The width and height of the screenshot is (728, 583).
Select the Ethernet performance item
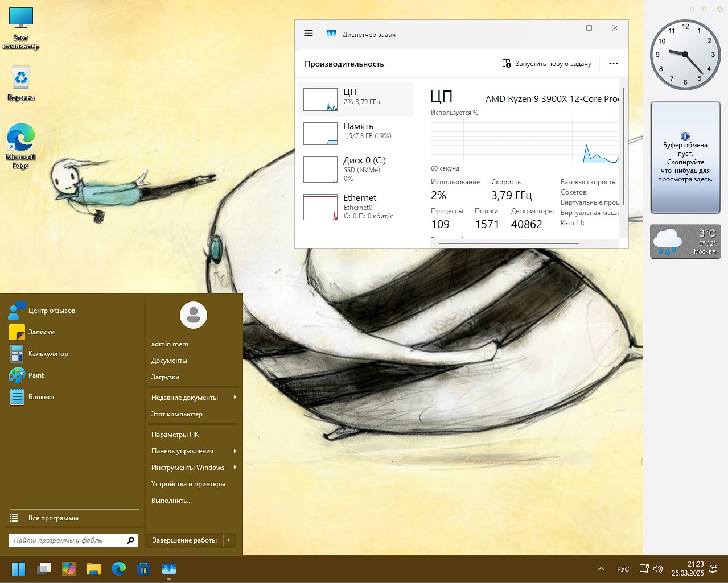(x=356, y=207)
